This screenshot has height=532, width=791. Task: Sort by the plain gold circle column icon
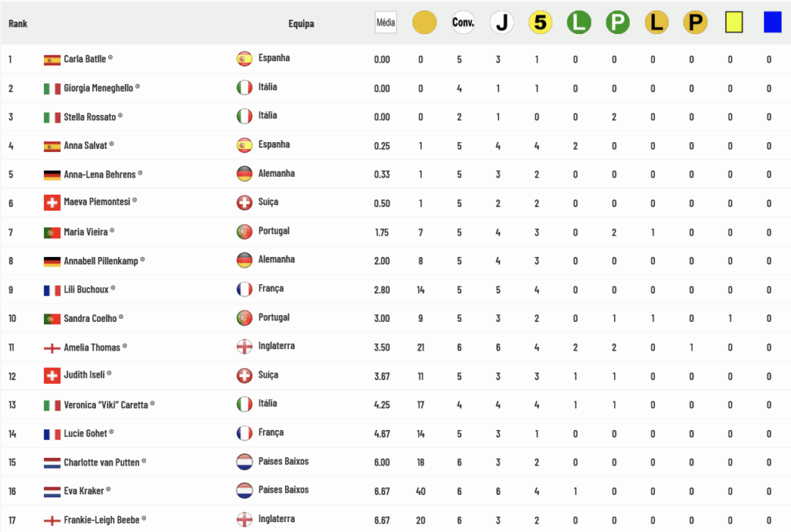424,22
